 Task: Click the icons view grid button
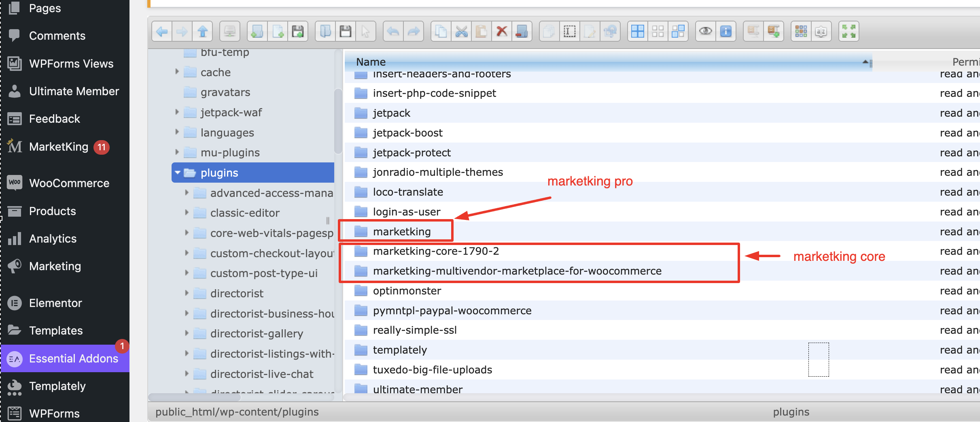click(x=801, y=31)
